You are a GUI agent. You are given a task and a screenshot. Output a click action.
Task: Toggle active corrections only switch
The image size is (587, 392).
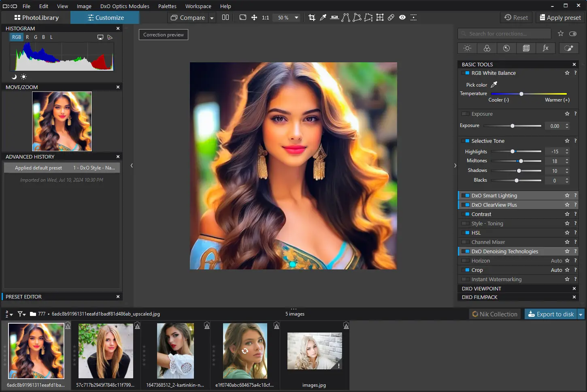(x=572, y=34)
